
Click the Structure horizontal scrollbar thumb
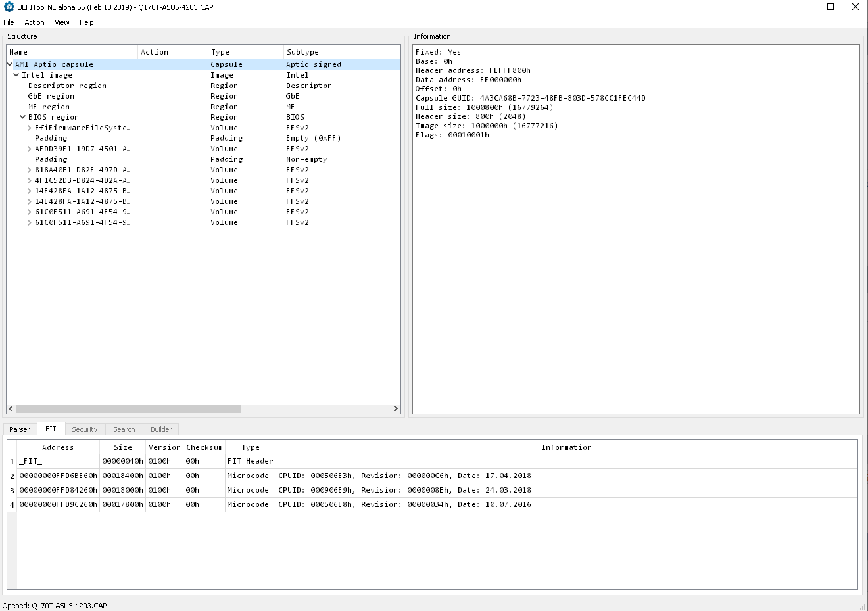coord(128,409)
